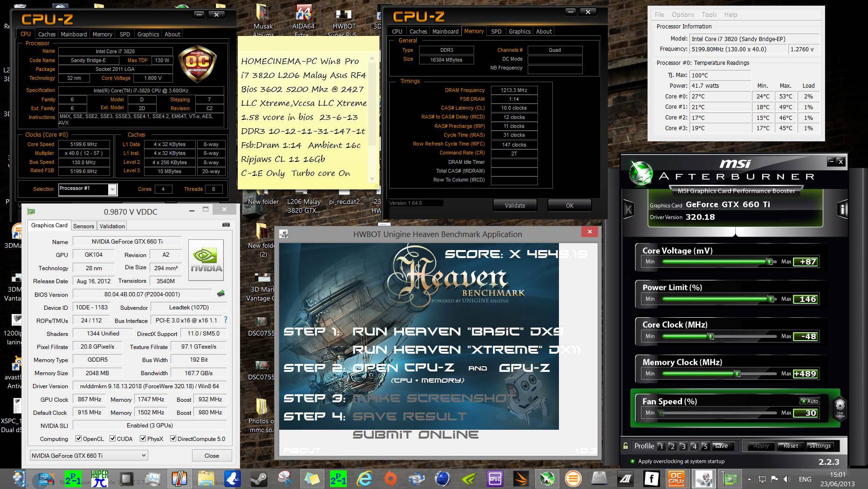Toggle the DirectCompute 5.0 checkbox
Image resolution: width=868 pixels, height=489 pixels.
173,439
